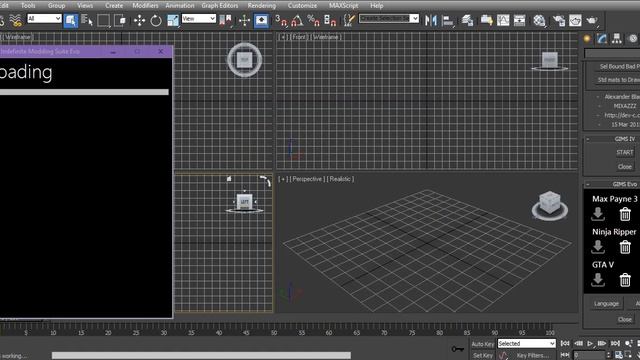Open the Rendered Frame Window icon
Viewport: 640px width, 360px height.
[x=575, y=20]
